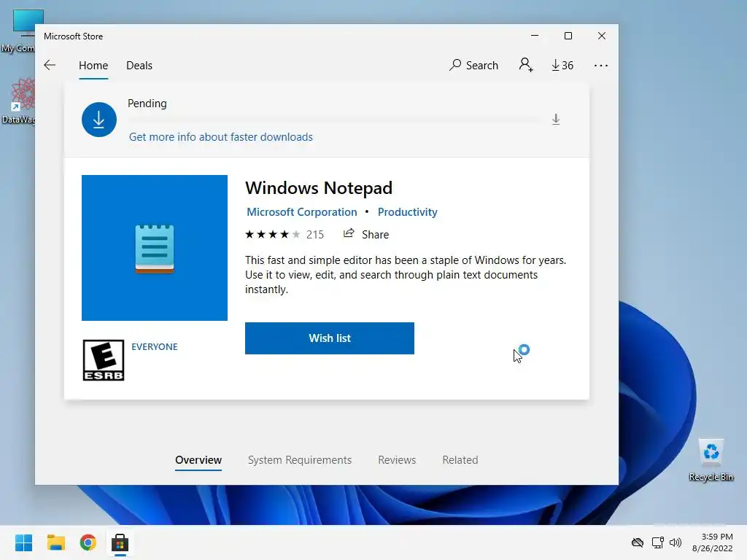Select the My Computer desktop icon
The image size is (747, 560).
18,31
